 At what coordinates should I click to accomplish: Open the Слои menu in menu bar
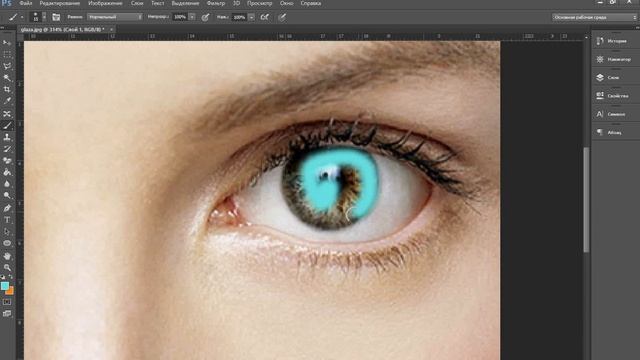(137, 3)
